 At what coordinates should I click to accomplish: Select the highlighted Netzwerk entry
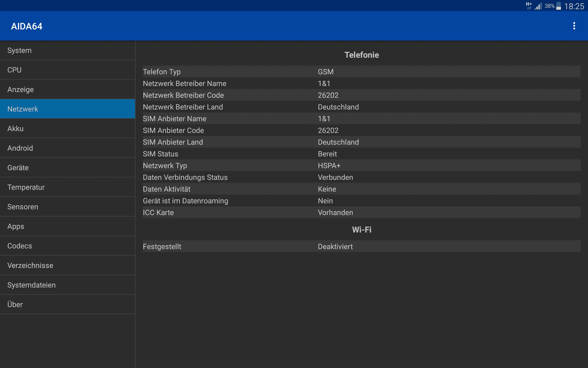pos(68,109)
